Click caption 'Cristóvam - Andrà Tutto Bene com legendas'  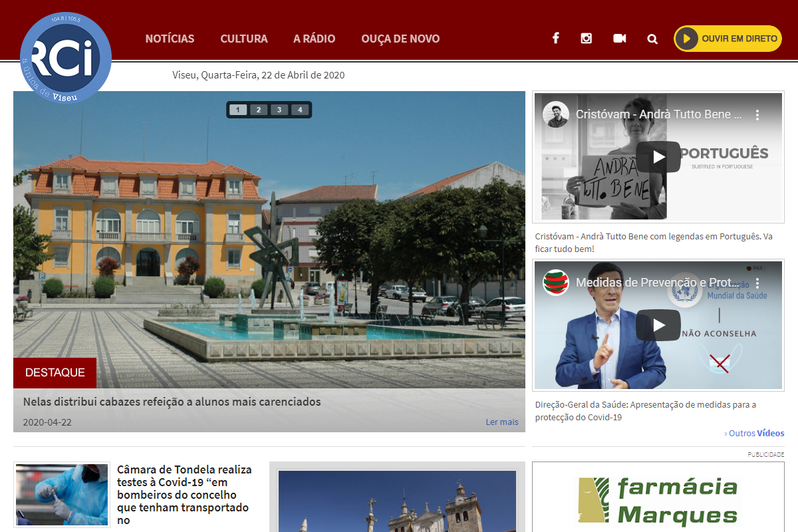pyautogui.click(x=654, y=243)
